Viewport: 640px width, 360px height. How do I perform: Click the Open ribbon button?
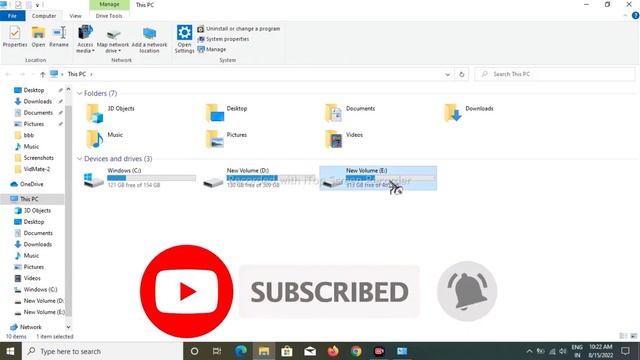(38, 36)
